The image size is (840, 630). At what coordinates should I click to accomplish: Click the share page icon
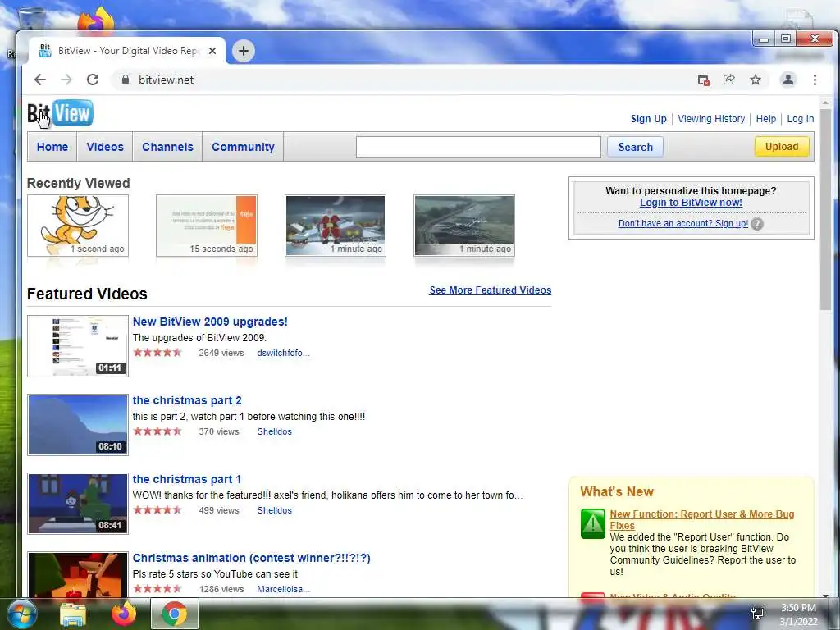coord(729,80)
